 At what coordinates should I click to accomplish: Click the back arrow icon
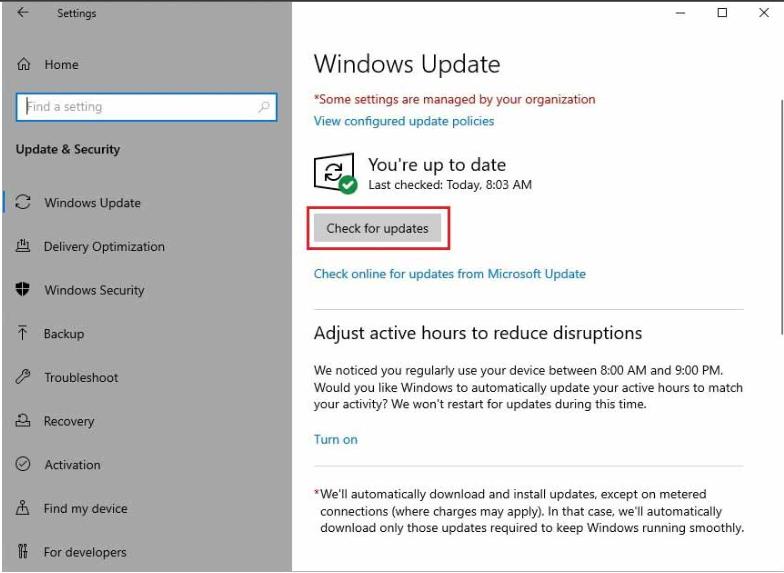coord(23,13)
